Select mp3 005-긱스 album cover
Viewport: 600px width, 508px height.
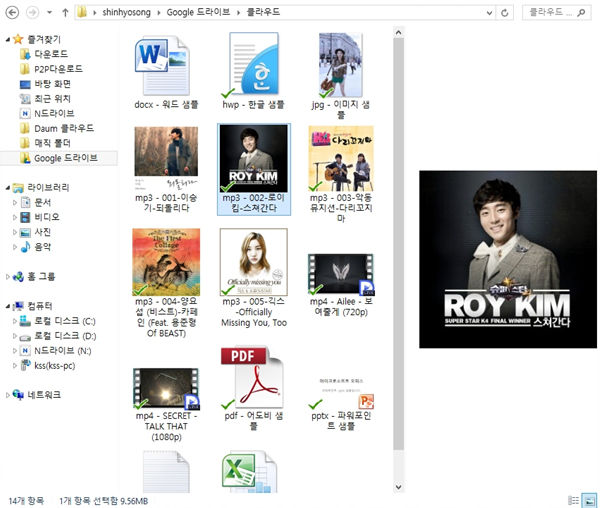coord(253,262)
